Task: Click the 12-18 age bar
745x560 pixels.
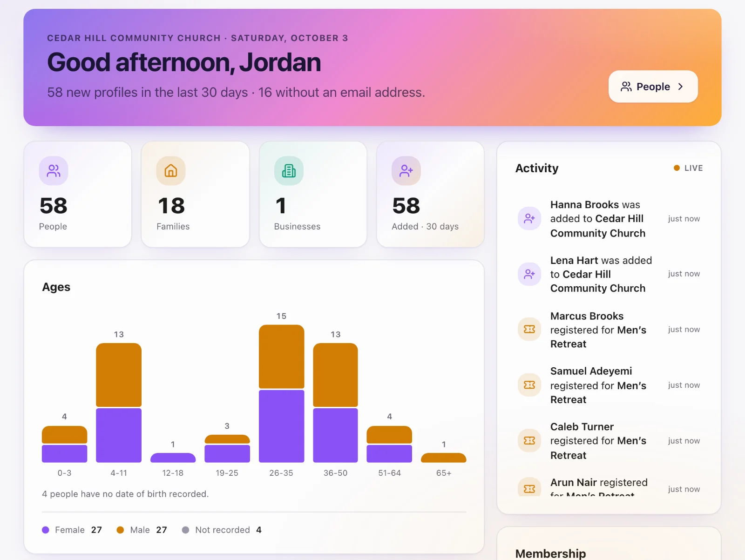Action: 173,458
